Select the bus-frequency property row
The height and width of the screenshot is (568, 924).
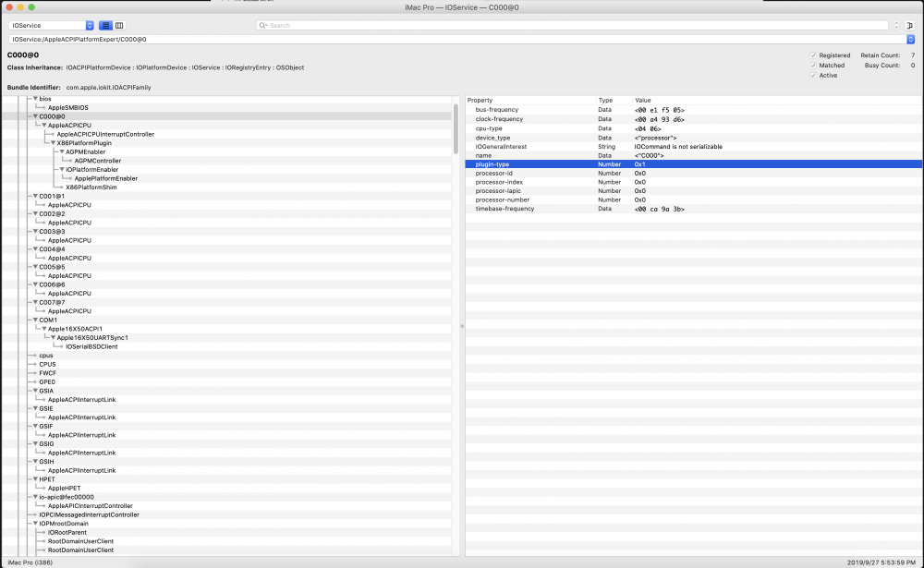[694, 110]
